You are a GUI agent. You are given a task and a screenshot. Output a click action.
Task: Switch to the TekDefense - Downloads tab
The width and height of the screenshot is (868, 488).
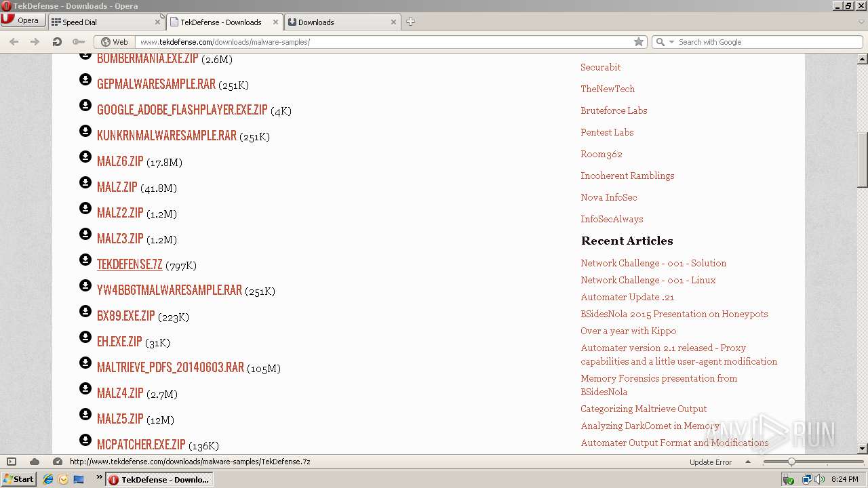coord(224,22)
